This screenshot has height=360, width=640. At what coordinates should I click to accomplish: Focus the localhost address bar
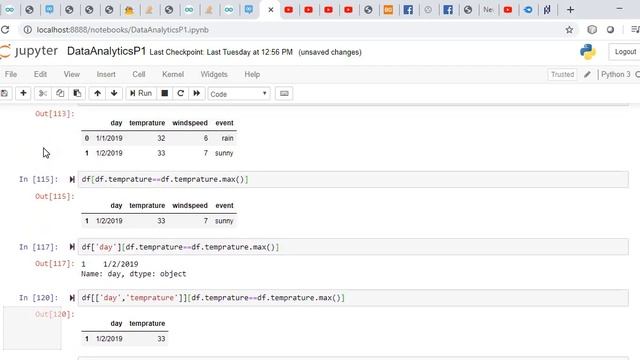[x=122, y=30]
